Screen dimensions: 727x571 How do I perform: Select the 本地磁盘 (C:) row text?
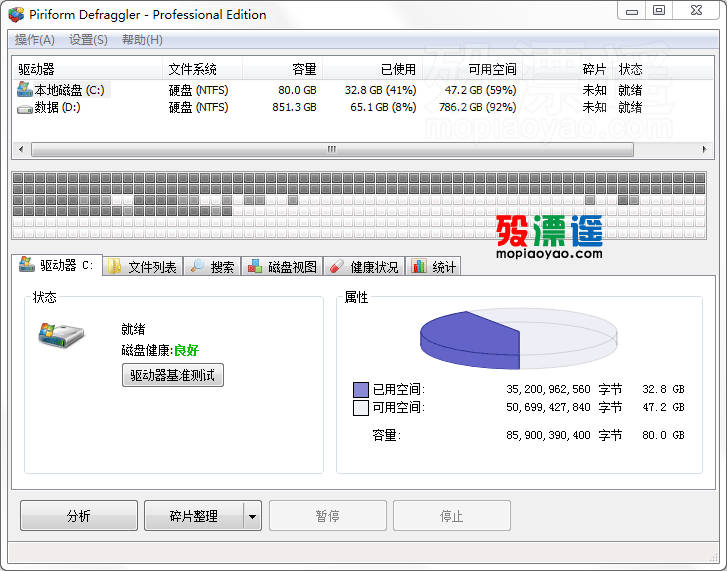(70, 90)
